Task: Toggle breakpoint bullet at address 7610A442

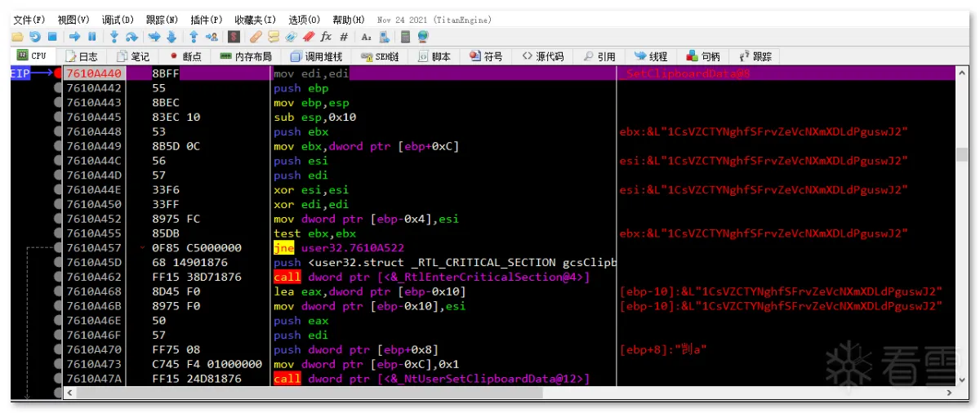Action: pyautogui.click(x=58, y=88)
